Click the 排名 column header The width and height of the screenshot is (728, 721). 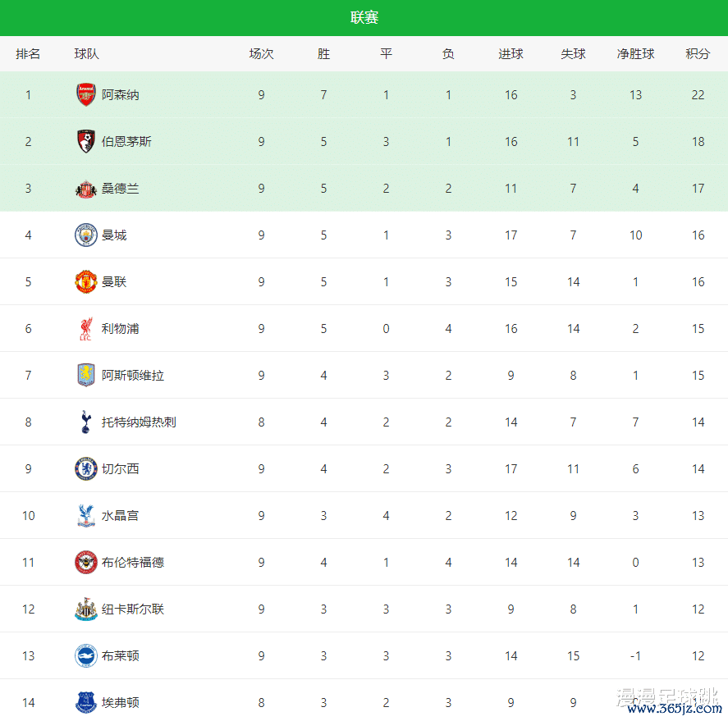click(x=28, y=54)
